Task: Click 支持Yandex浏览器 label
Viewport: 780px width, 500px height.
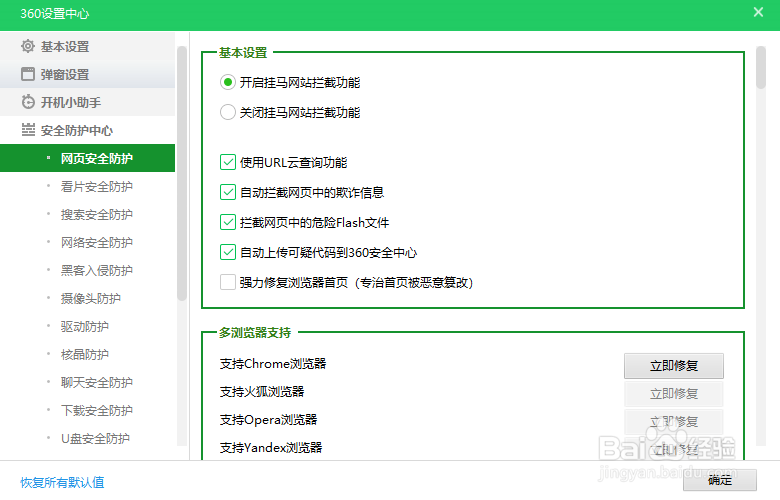Action: pos(271,447)
